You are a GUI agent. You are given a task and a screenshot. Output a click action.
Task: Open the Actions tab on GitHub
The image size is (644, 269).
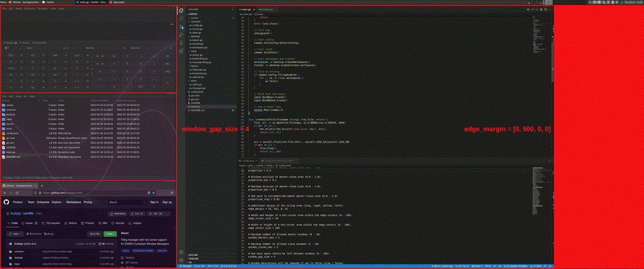(x=70, y=223)
